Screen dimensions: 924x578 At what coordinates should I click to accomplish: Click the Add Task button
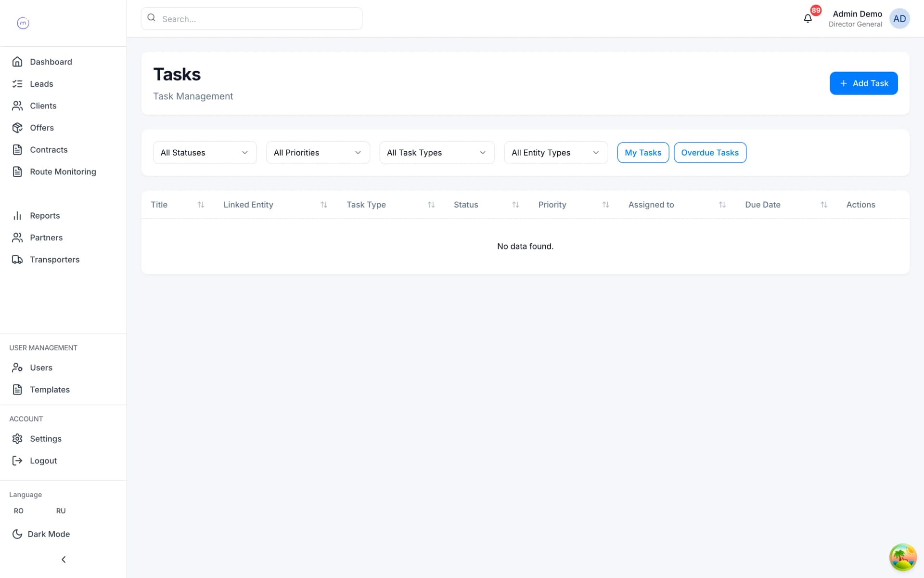pyautogui.click(x=863, y=83)
